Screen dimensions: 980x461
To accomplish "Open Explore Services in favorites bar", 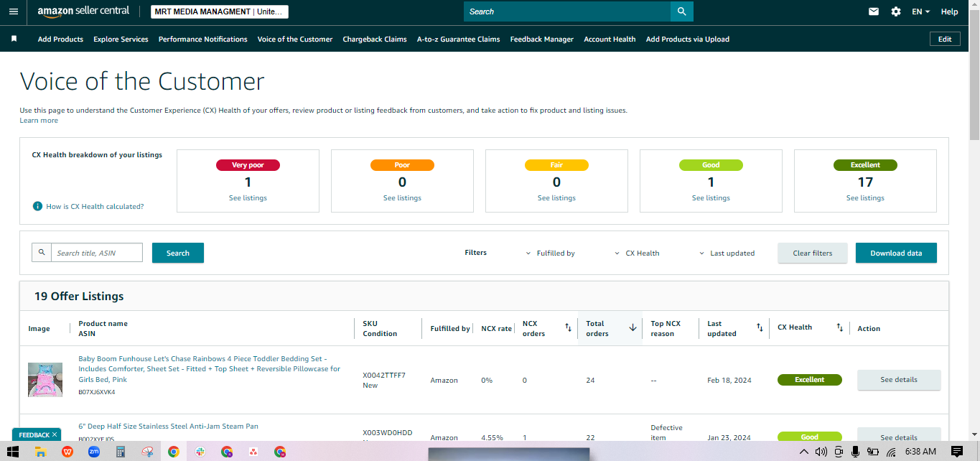I will 121,39.
